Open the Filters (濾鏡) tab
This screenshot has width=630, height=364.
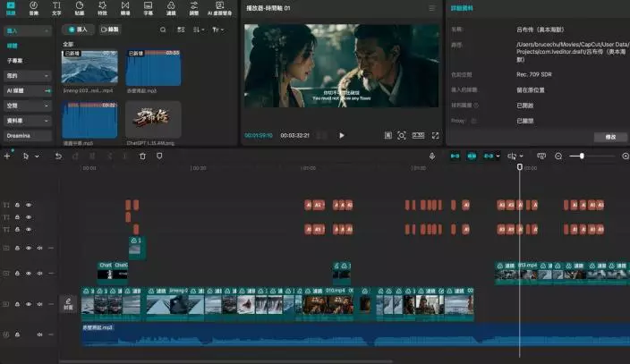[x=171, y=8]
